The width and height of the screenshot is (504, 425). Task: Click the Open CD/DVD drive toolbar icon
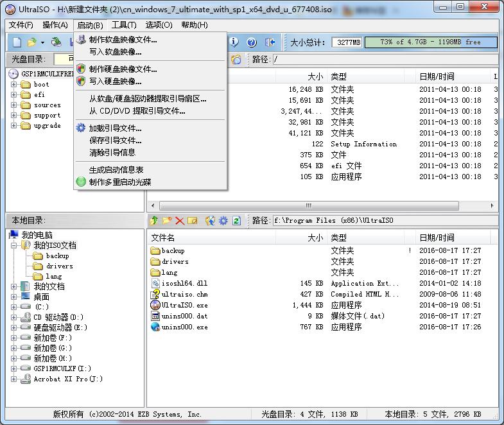pos(56,42)
